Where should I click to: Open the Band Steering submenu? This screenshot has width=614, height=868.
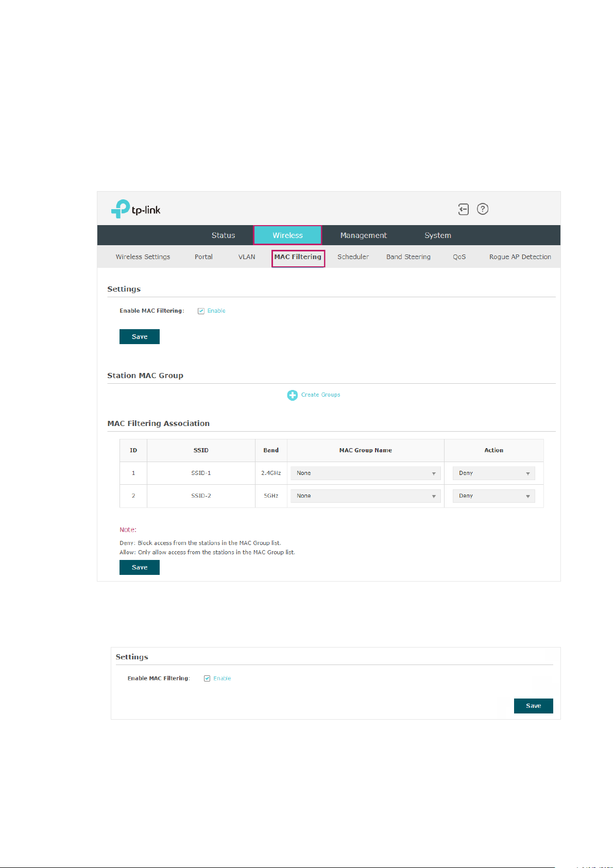pyautogui.click(x=408, y=257)
